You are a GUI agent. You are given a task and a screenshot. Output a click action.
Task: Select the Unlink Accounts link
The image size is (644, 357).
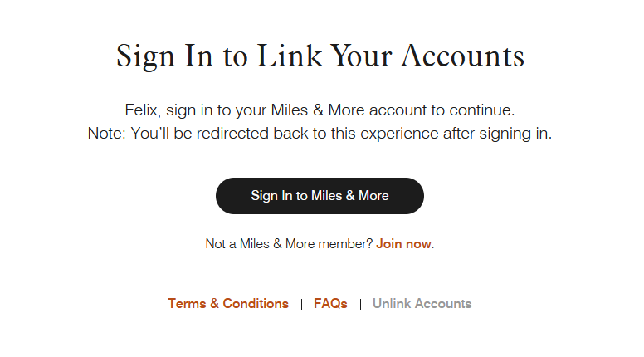pyautogui.click(x=422, y=304)
